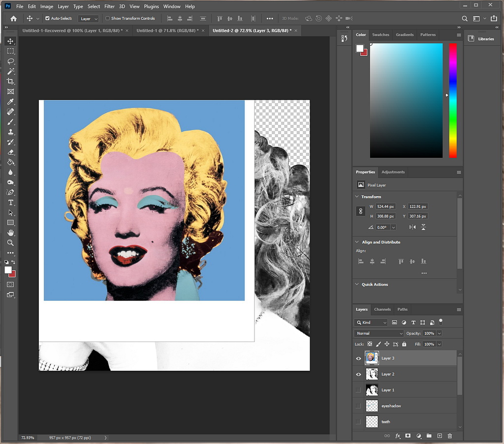Toggle link width and height constraint

click(x=361, y=211)
